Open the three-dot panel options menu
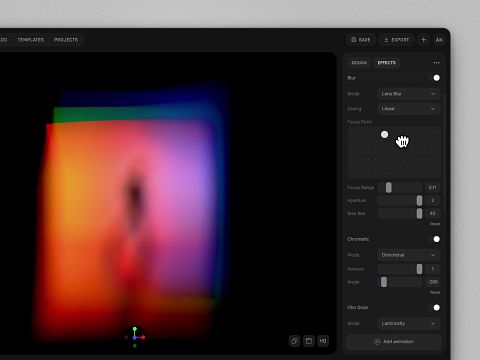This screenshot has height=360, width=480. point(436,63)
